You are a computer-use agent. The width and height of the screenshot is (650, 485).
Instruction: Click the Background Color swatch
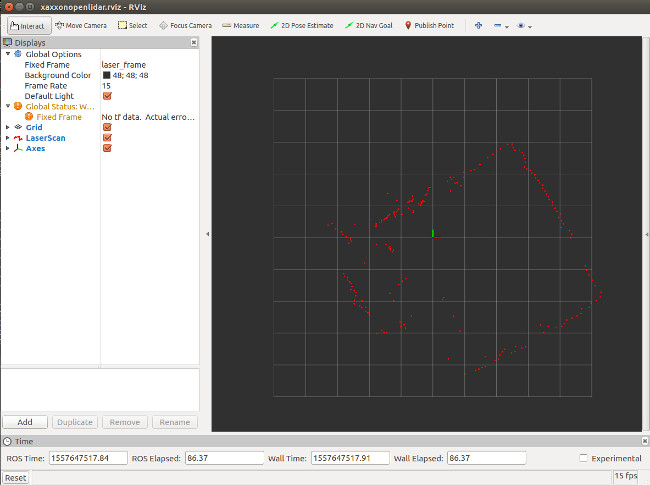pos(107,75)
